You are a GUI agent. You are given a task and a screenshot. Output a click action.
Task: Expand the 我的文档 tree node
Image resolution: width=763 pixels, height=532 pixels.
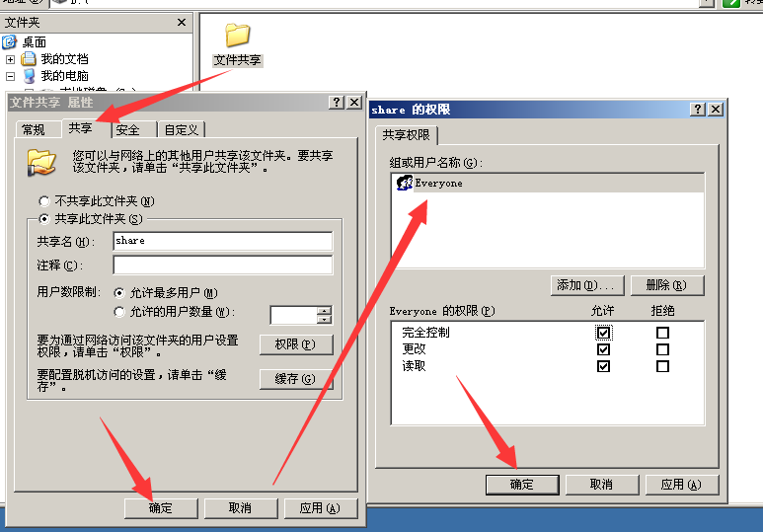pyautogui.click(x=10, y=59)
